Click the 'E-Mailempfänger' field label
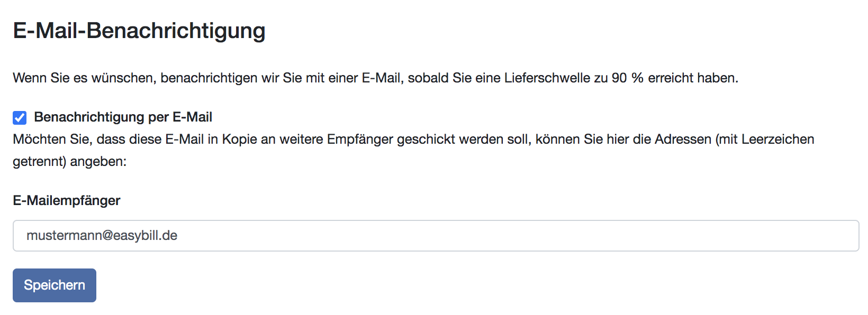868x315 pixels. pyautogui.click(x=67, y=201)
